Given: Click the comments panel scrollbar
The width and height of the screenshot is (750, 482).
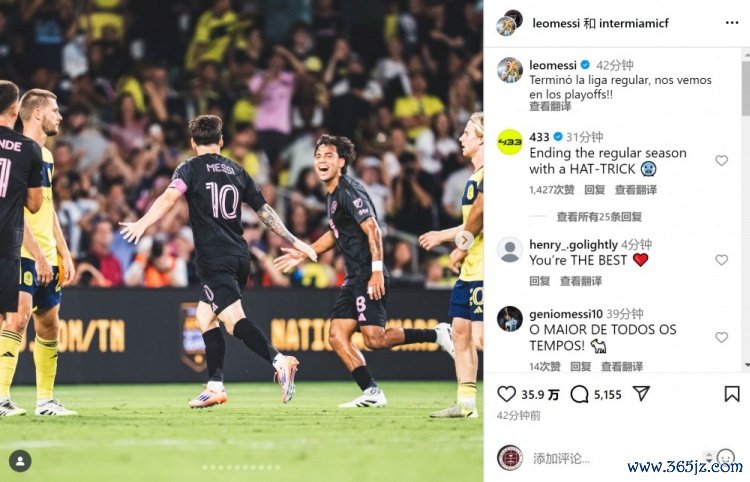Looking at the screenshot, I should [x=746, y=89].
